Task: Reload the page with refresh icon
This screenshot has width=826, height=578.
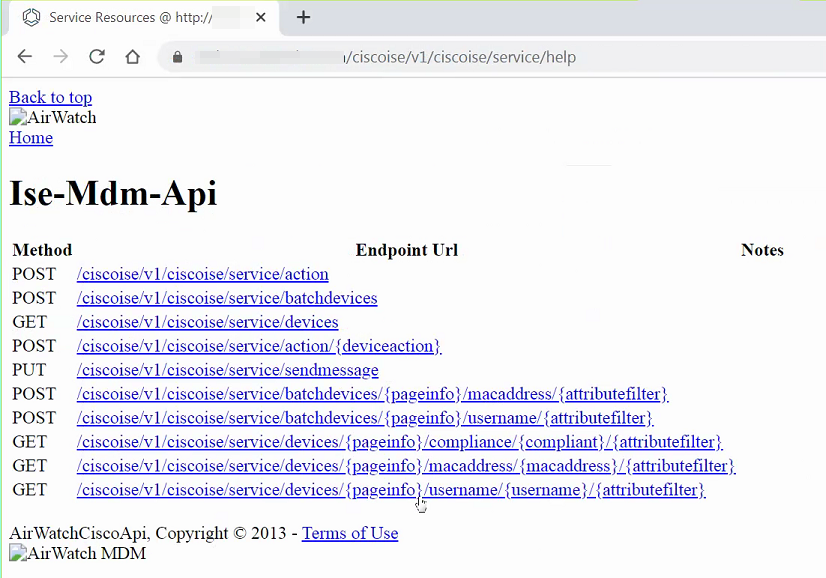Action: click(97, 57)
